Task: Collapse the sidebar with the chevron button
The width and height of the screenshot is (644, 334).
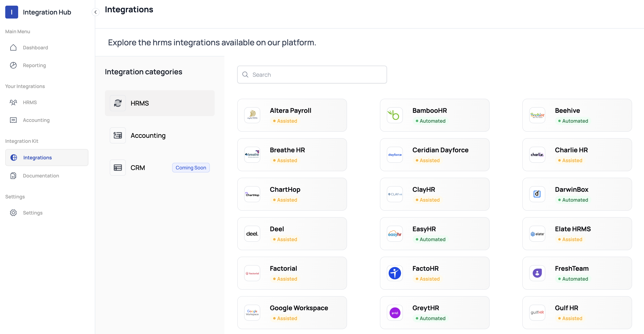Action: [x=95, y=12]
